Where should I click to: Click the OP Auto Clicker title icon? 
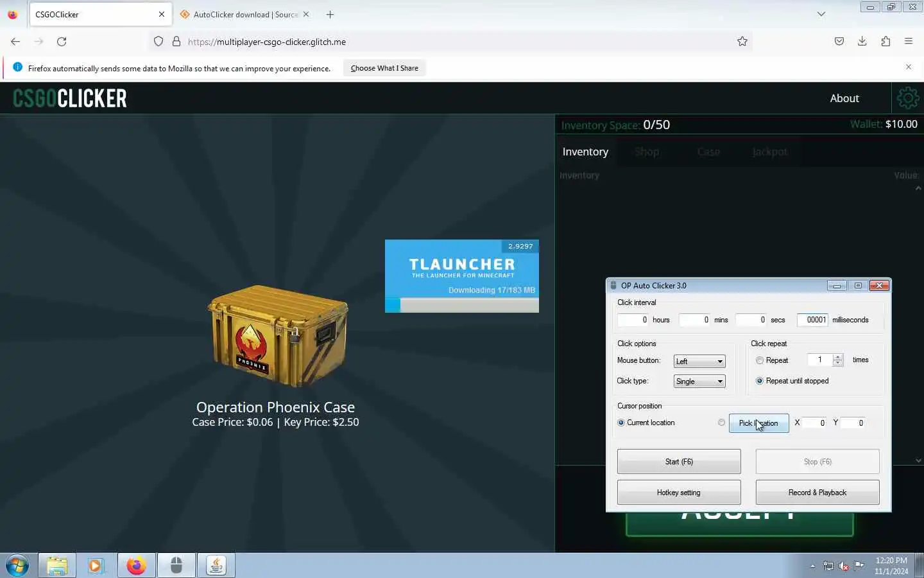pyautogui.click(x=613, y=286)
